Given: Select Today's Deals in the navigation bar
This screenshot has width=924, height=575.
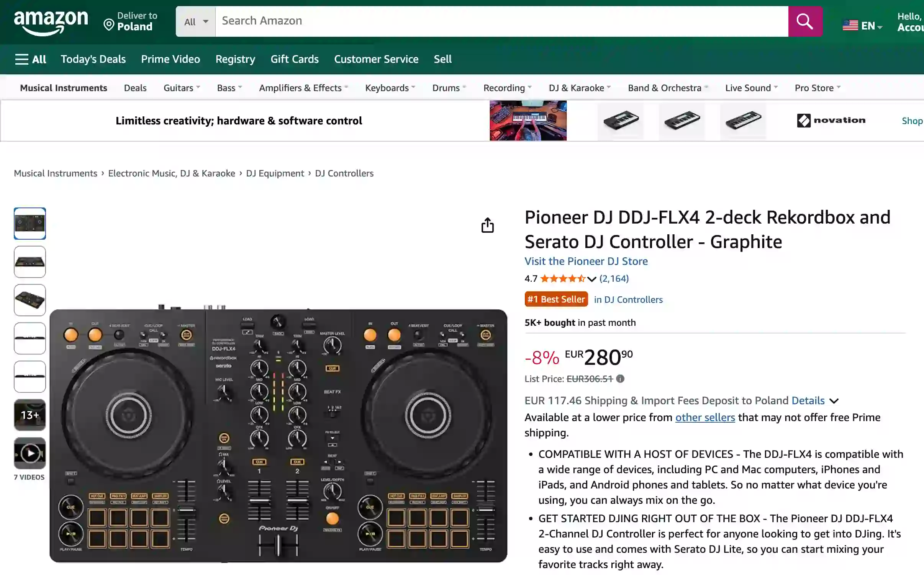Looking at the screenshot, I should [x=93, y=59].
